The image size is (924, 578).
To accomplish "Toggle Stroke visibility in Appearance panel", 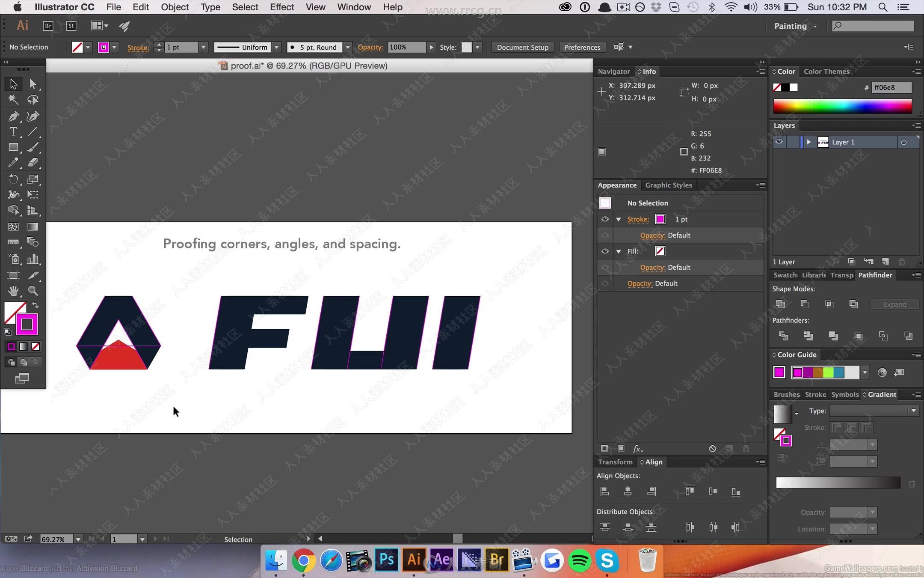I will (x=605, y=219).
